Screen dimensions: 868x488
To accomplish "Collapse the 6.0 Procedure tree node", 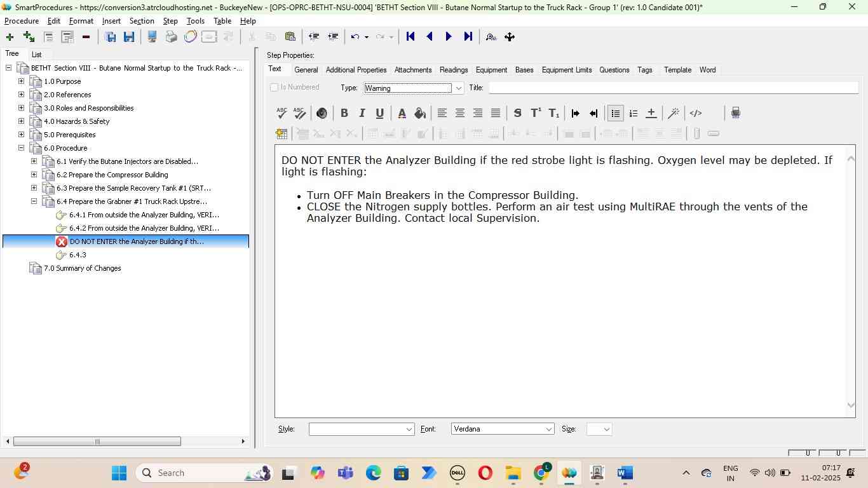I will [21, 148].
